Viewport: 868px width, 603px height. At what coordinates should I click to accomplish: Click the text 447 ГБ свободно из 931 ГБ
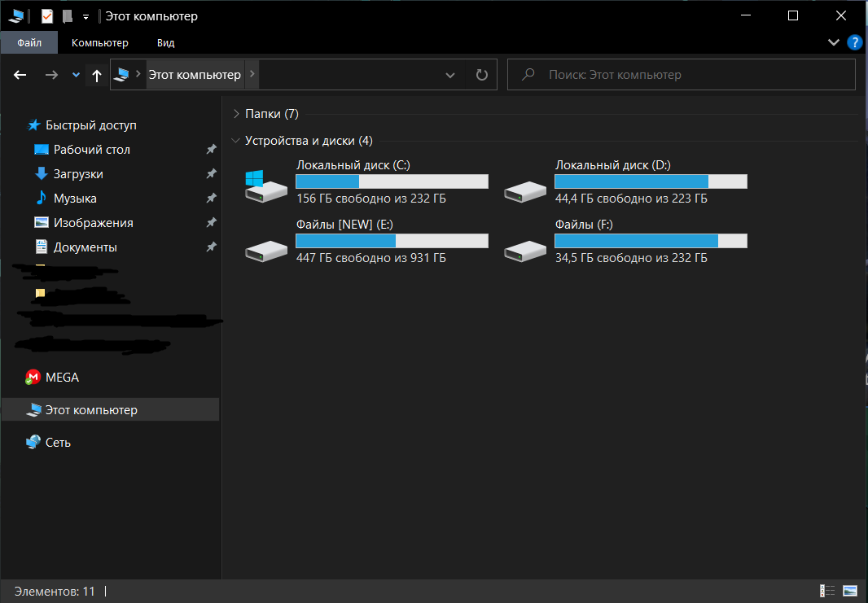370,258
